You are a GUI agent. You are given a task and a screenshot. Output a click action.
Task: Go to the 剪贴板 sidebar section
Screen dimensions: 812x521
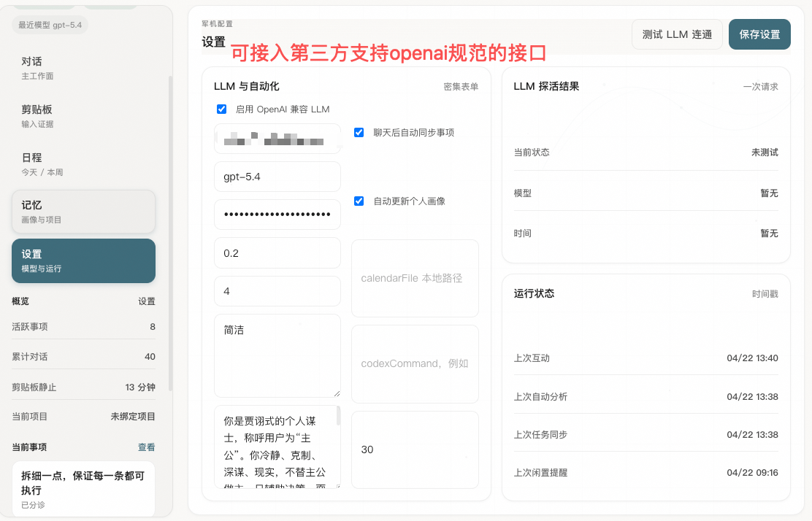click(83, 116)
